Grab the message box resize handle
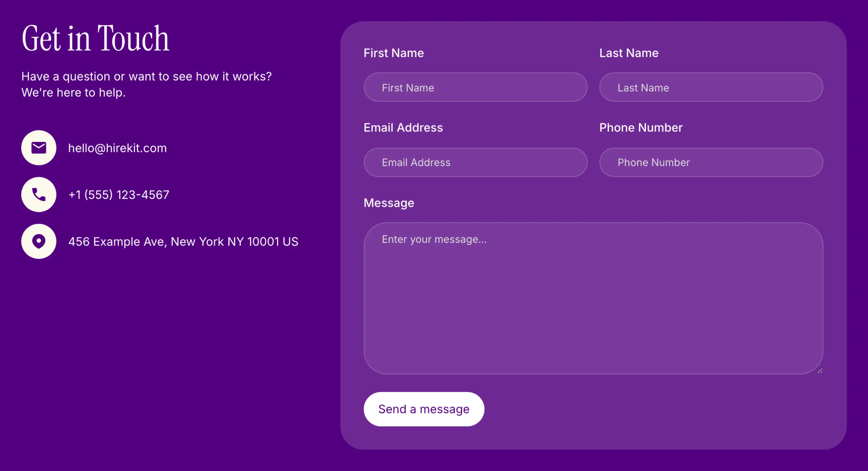 tap(819, 371)
